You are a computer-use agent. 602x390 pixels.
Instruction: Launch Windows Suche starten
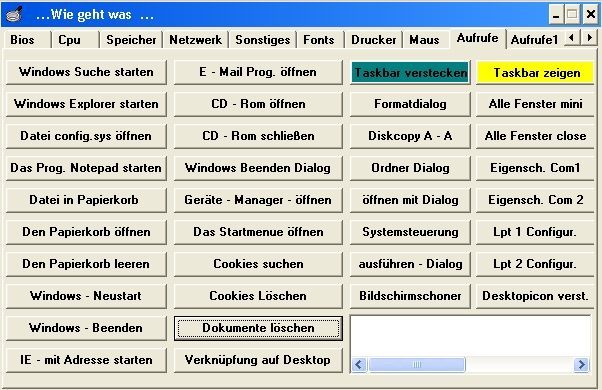point(86,72)
